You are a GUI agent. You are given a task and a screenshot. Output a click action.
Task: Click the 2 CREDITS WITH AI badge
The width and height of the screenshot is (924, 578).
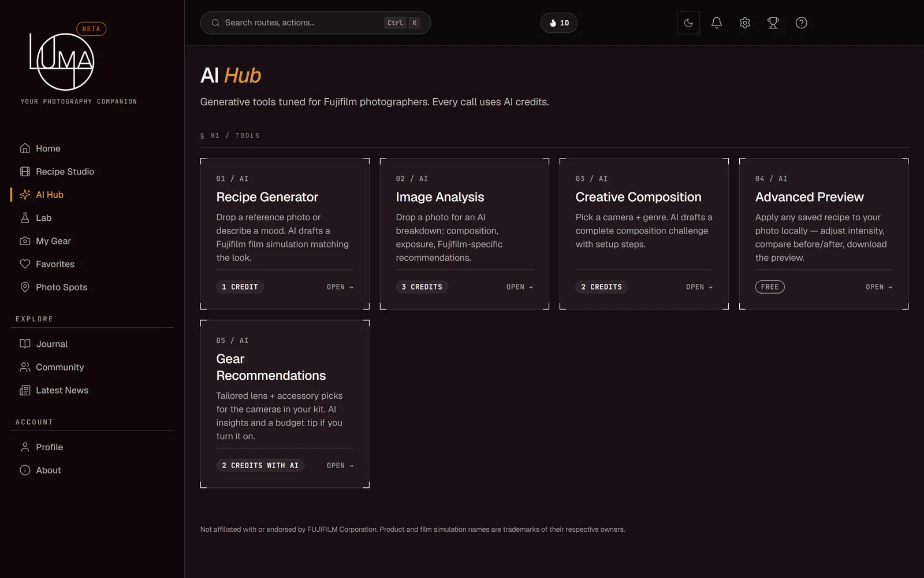260,466
